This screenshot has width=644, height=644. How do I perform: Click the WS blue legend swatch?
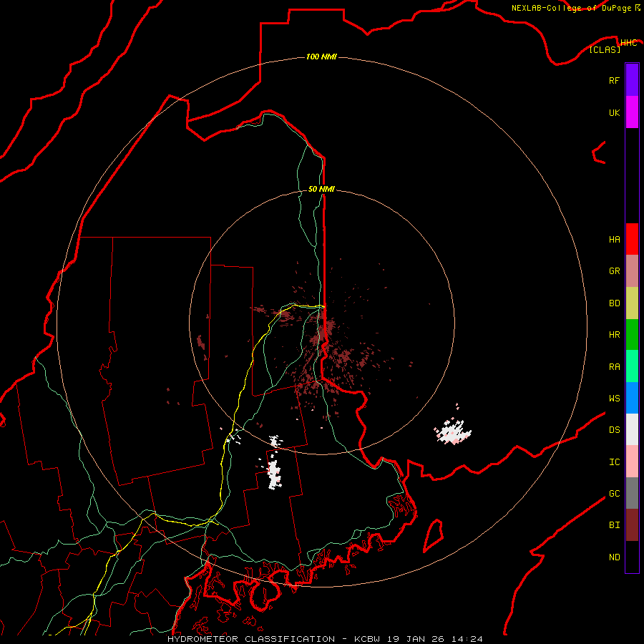click(632, 398)
